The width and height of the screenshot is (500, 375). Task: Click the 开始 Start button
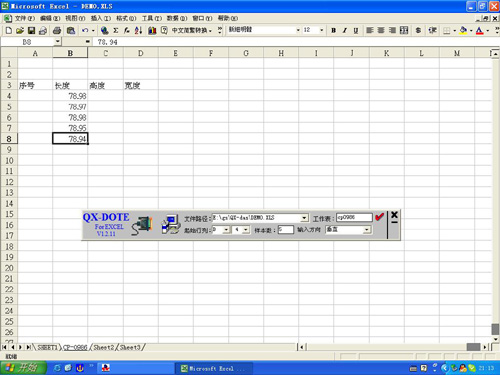(23, 368)
